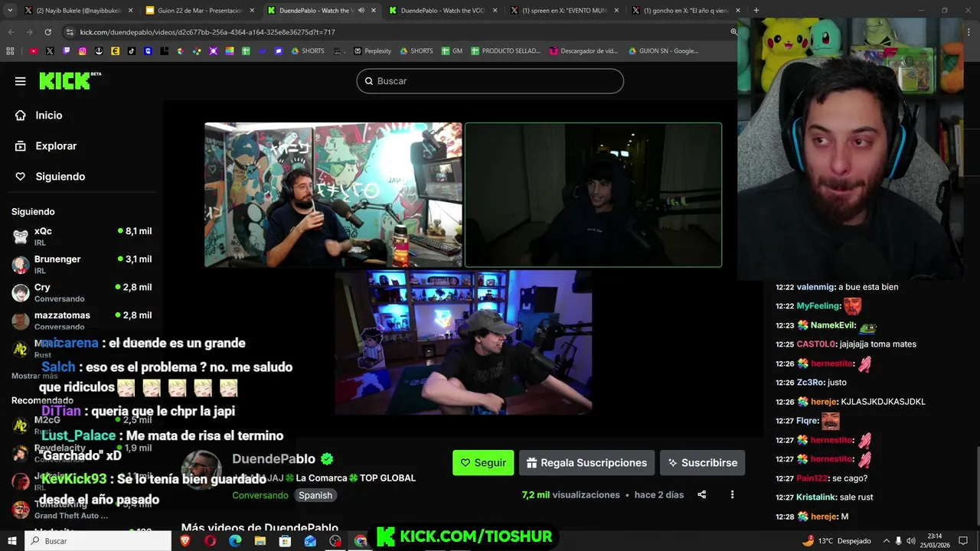Switch to spreen en X tab

point(564,11)
